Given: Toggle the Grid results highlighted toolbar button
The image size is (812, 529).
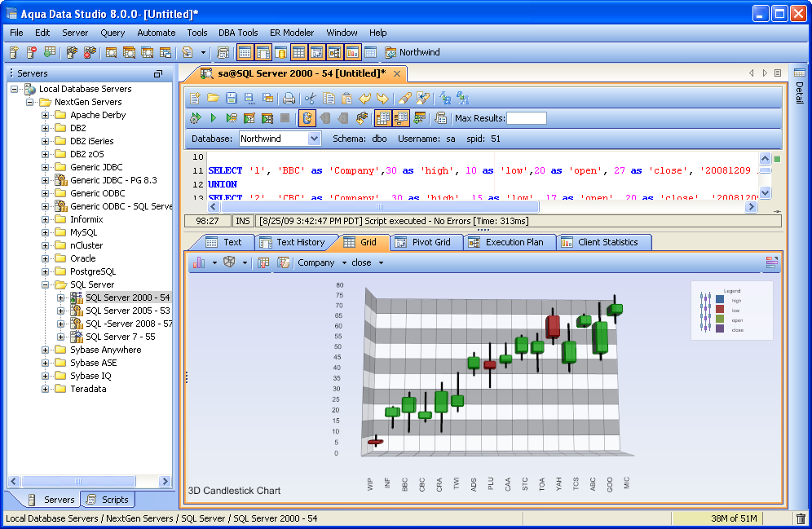Looking at the screenshot, I should [x=382, y=118].
